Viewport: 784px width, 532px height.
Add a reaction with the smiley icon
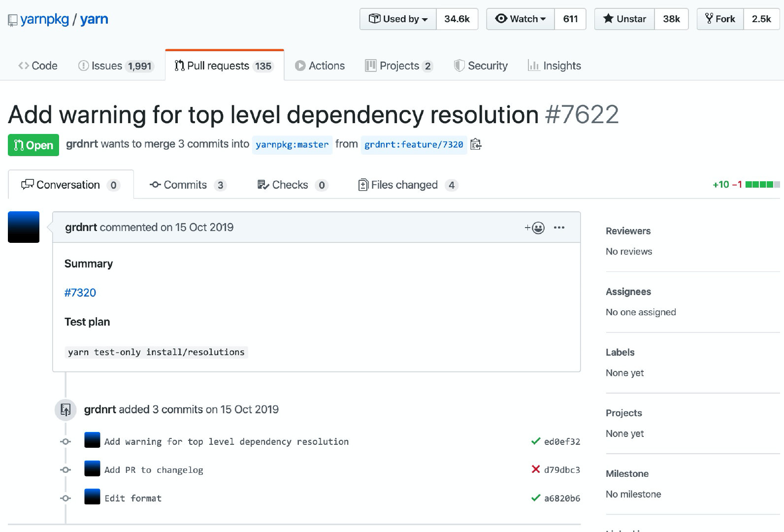click(535, 228)
